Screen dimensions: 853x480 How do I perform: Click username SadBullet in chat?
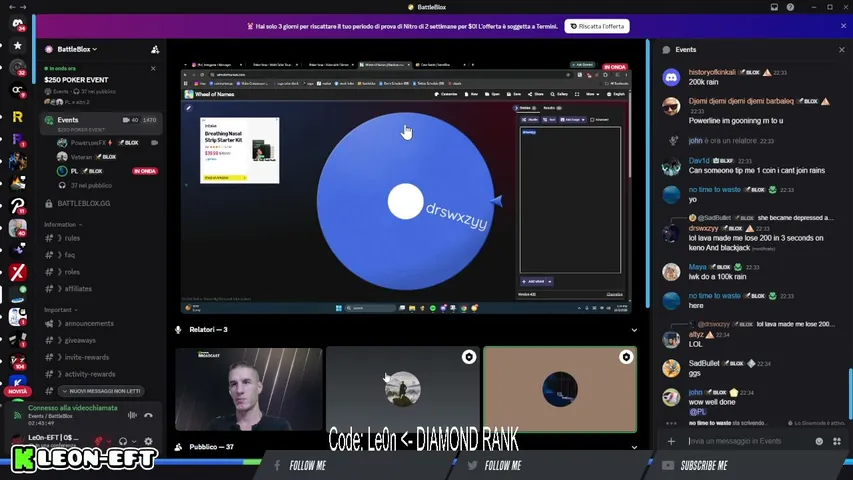click(x=704, y=364)
